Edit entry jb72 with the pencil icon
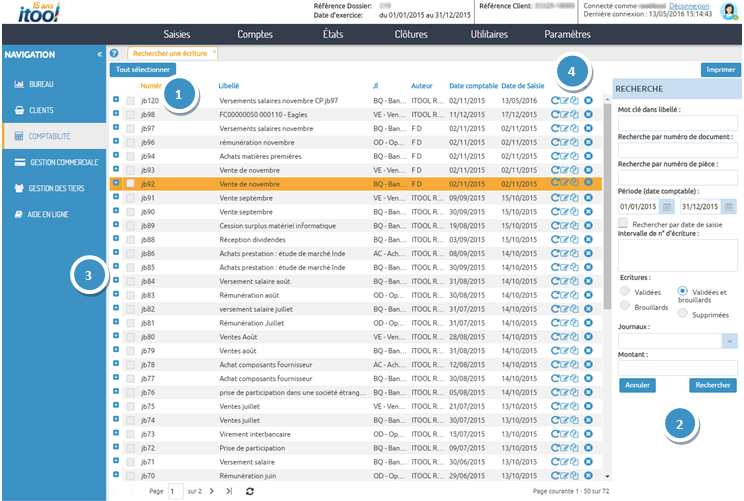744x501 pixels. coord(565,447)
